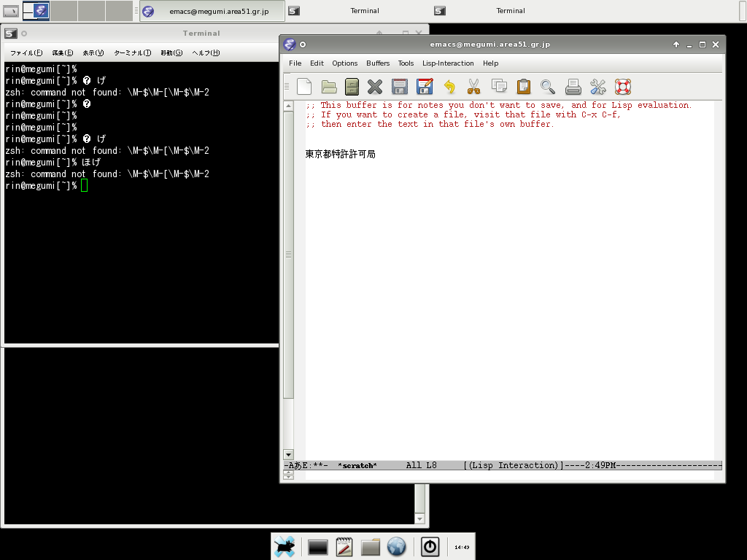Undo with the yellow arrow icon

tap(449, 87)
